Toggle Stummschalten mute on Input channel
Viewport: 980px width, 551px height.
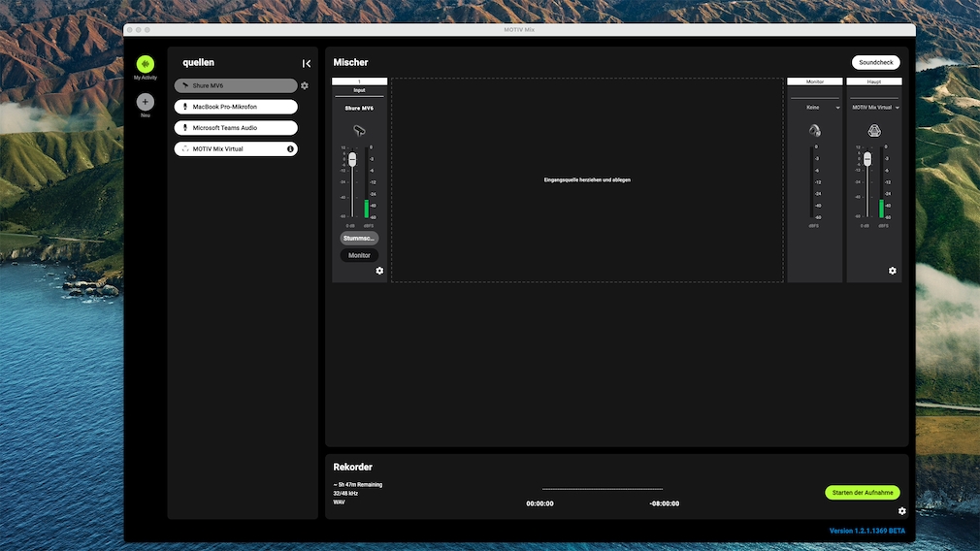click(359, 238)
